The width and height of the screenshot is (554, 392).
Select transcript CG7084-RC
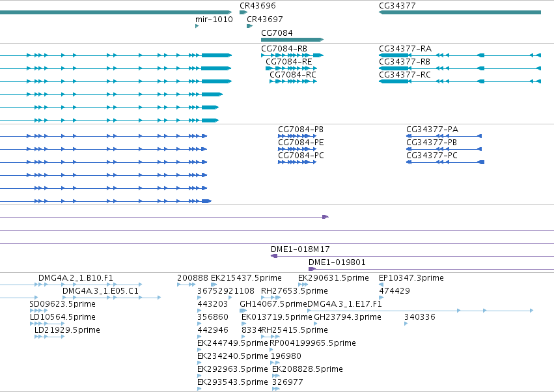[x=293, y=75]
